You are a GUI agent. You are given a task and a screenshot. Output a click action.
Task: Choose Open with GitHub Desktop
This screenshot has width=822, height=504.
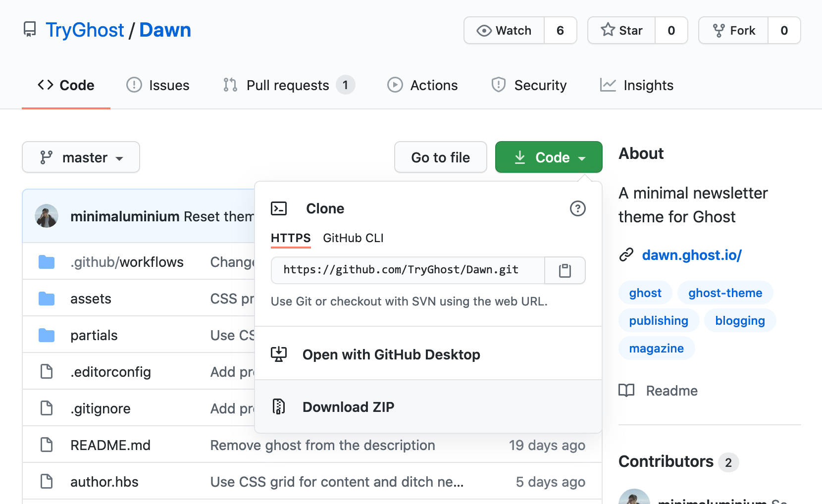[428, 354]
